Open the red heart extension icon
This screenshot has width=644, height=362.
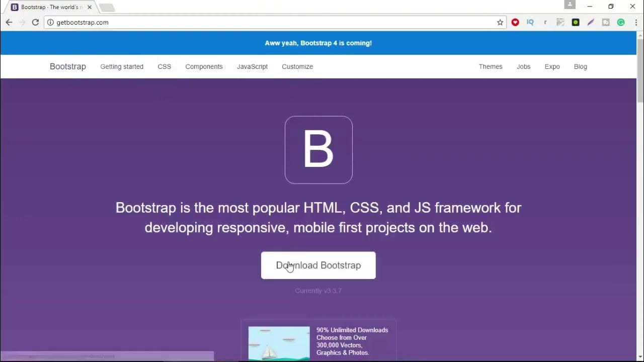coord(515,22)
